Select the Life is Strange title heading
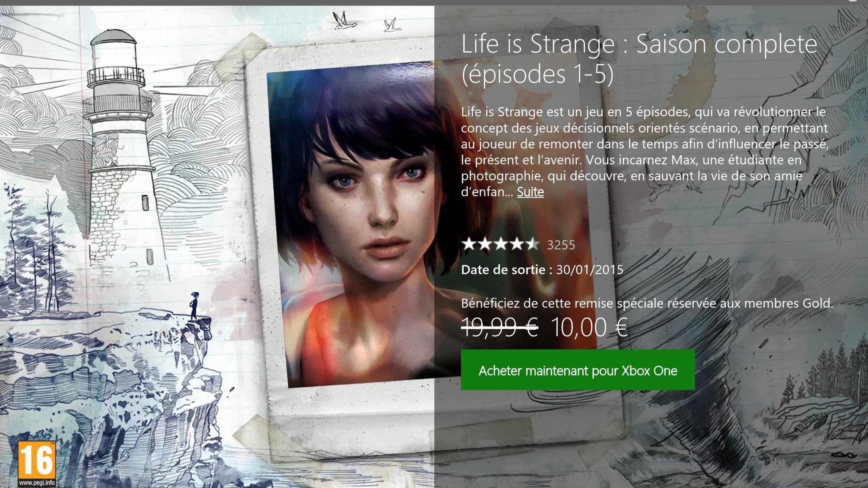The image size is (868, 488). coord(639,59)
